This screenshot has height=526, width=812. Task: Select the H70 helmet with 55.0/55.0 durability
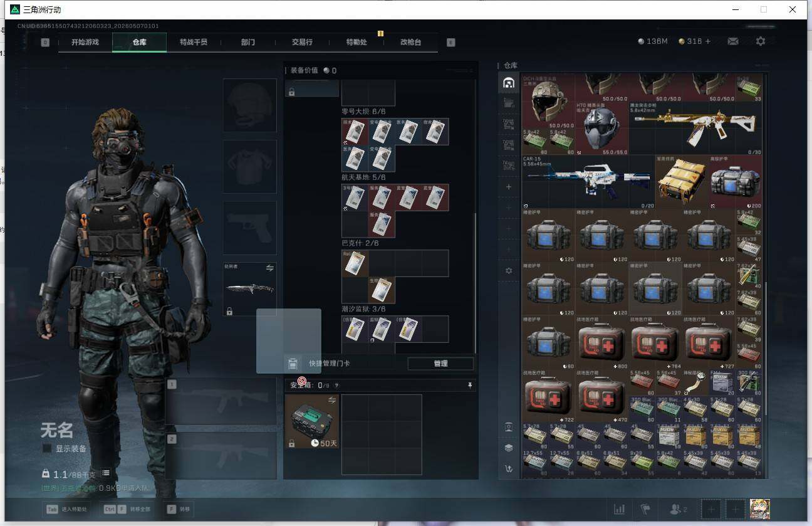601,129
